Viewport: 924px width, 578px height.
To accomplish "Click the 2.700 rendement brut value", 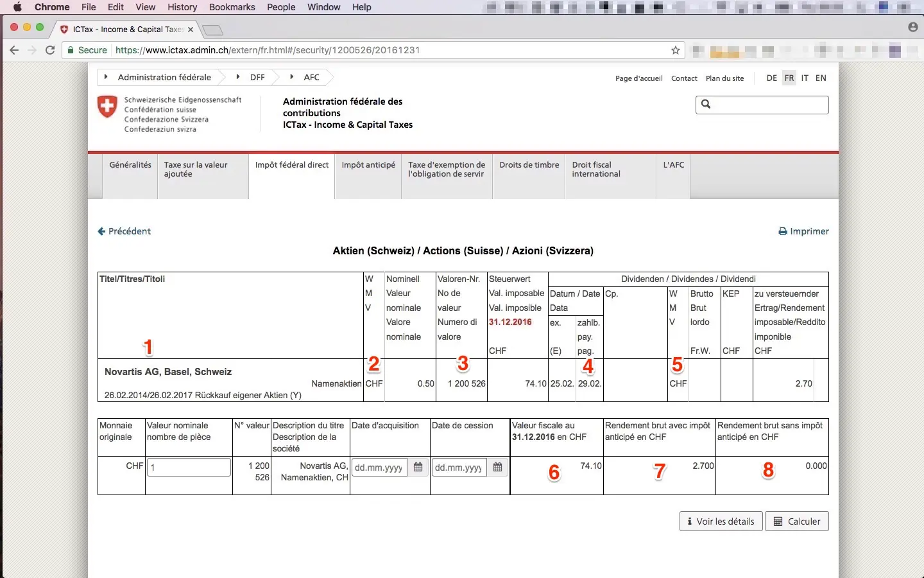I will 703,466.
